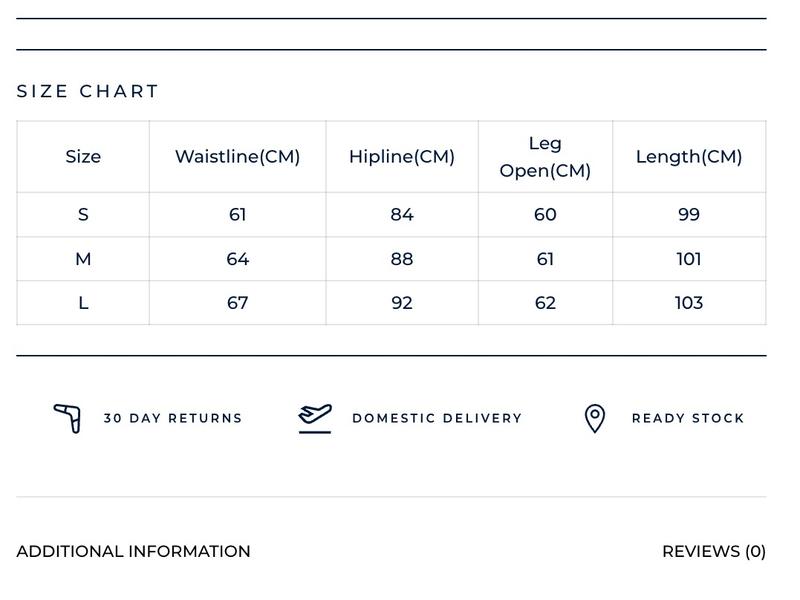
Task: Click the S size row label
Action: click(x=83, y=214)
